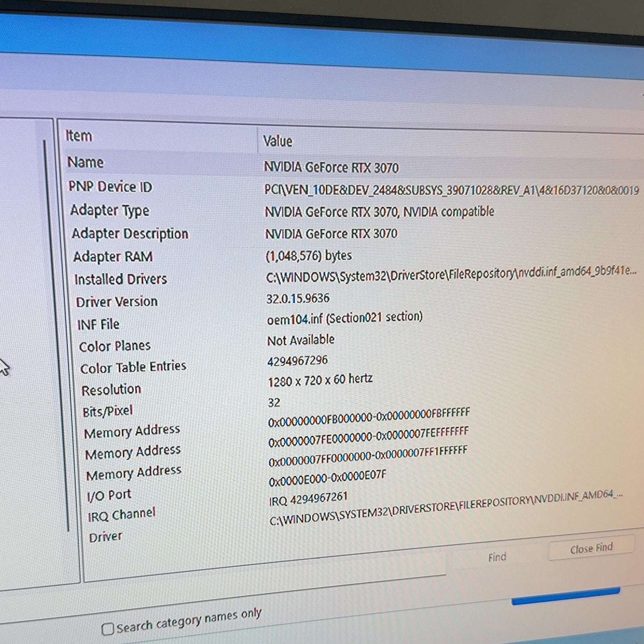The image size is (644, 644).
Task: Click the I/O port value 0x0000E000-0x0000E07F
Action: 328,478
